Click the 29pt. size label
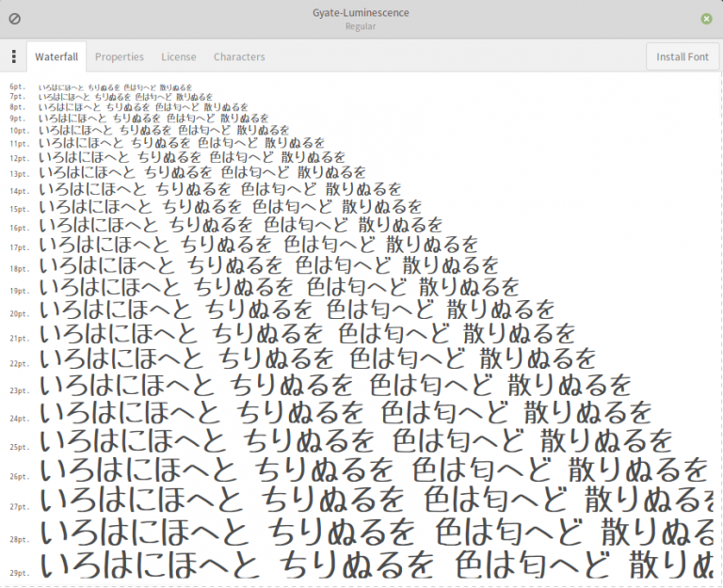Viewport: 723px width, 588px height. tap(20, 572)
